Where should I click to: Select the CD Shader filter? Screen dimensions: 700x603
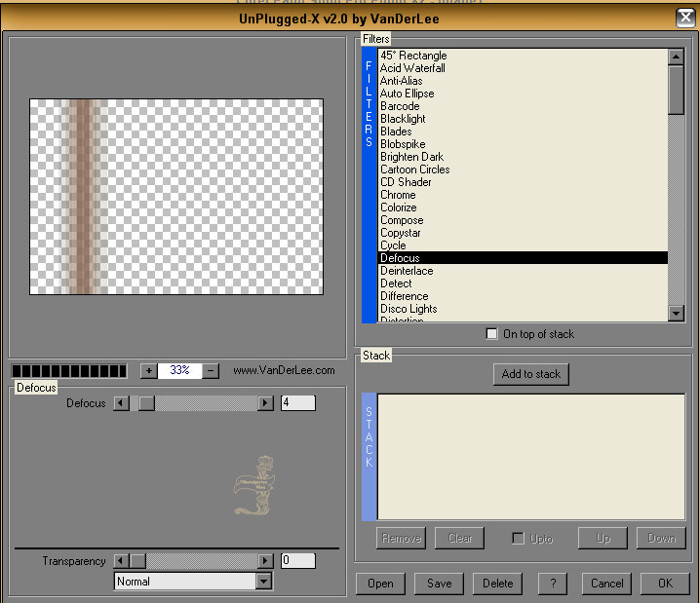tap(523, 182)
